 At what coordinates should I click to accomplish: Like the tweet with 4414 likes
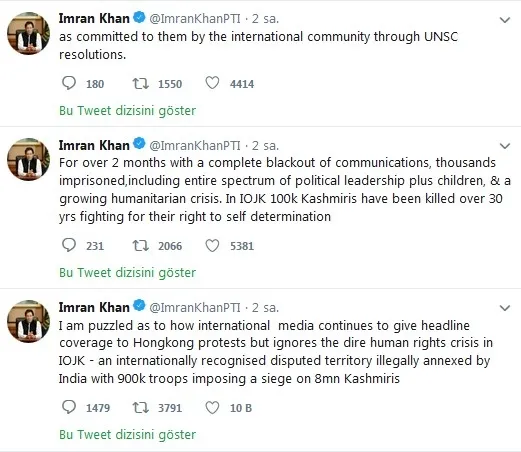212,83
